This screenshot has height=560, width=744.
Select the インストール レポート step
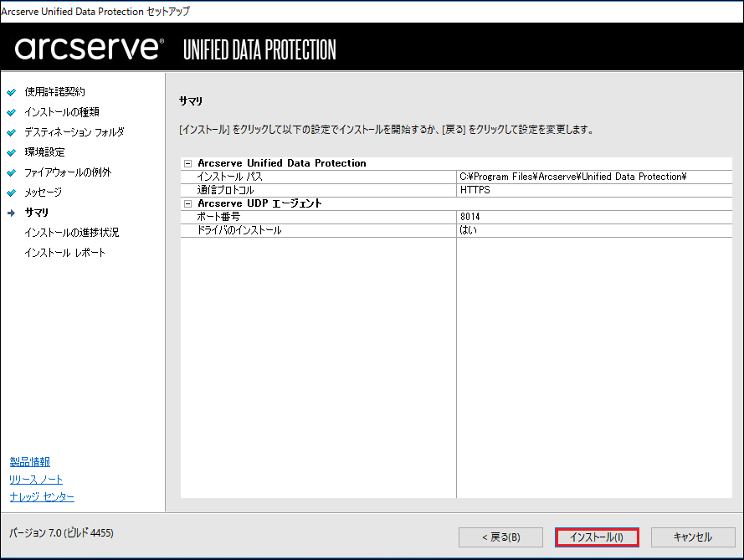[x=65, y=253]
